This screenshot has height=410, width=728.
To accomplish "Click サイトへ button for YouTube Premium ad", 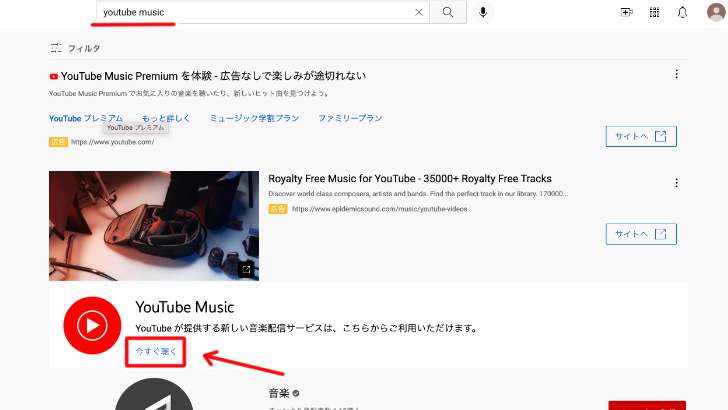I will click(641, 136).
